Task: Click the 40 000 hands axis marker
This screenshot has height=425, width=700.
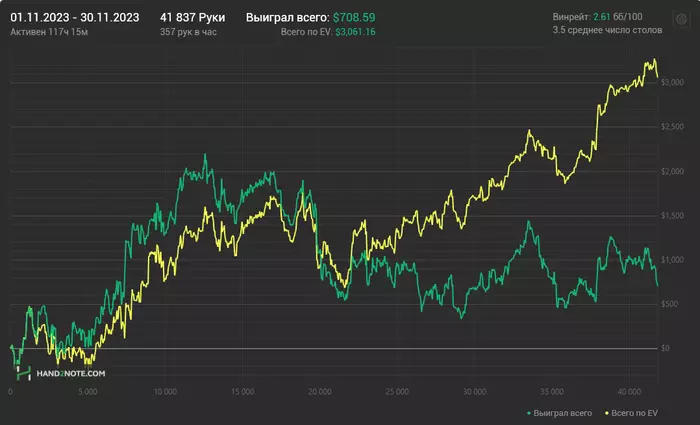Action: click(627, 390)
